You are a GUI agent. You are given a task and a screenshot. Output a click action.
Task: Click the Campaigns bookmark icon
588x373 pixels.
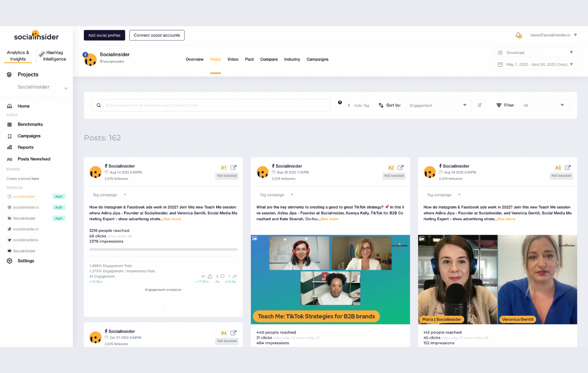pyautogui.click(x=9, y=136)
